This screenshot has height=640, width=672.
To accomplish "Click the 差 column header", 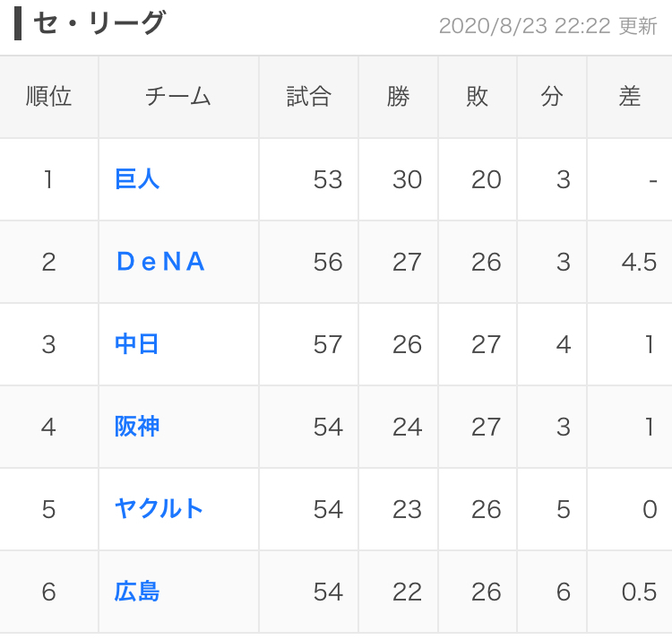I will (630, 97).
